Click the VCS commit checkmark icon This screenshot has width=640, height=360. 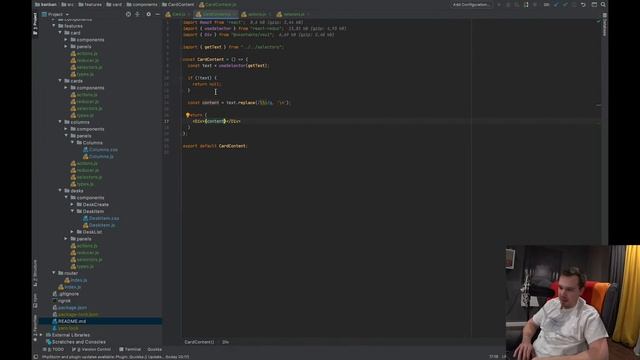point(565,4)
